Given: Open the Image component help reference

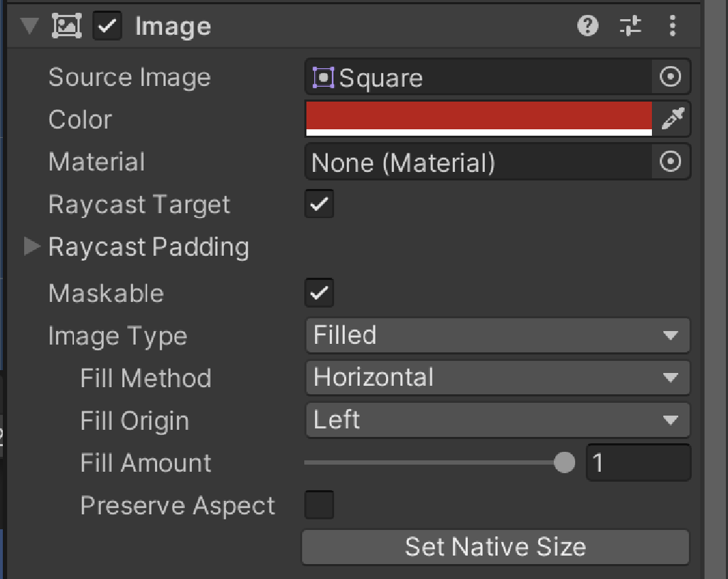Looking at the screenshot, I should tap(587, 27).
